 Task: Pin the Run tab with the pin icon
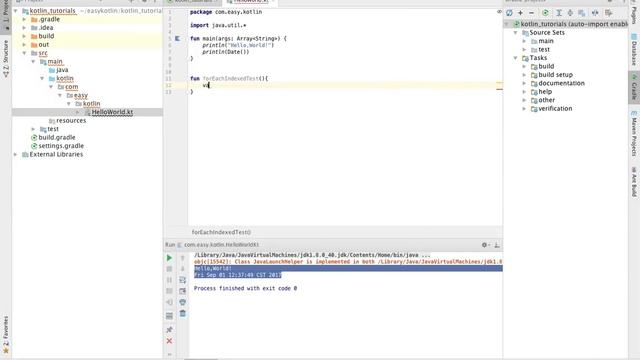point(169,329)
